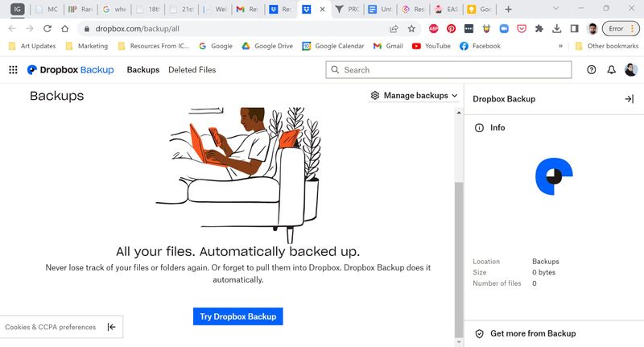Viewport: 644px width, 347px height.
Task: Bookmark this page with the star icon
Action: (x=412, y=28)
